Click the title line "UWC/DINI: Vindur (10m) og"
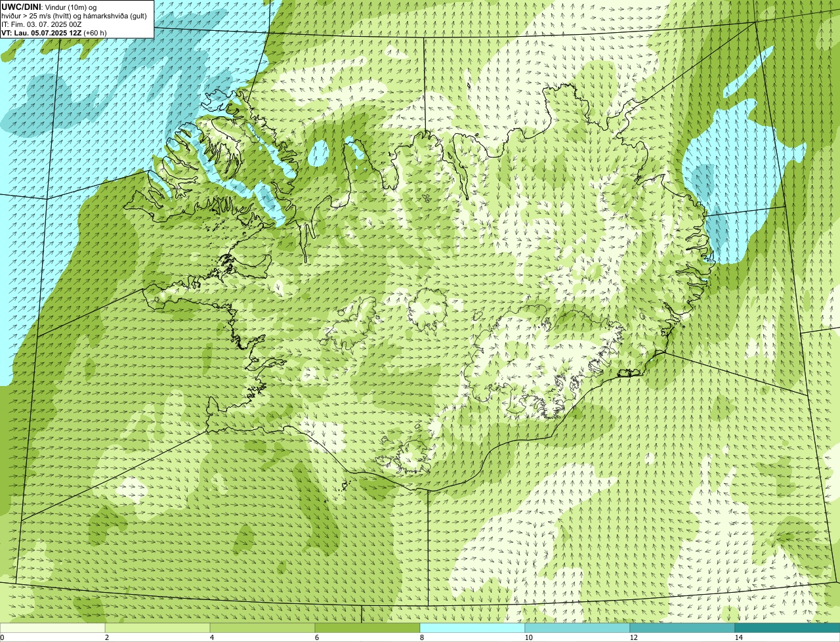840x642 pixels. click(49, 7)
